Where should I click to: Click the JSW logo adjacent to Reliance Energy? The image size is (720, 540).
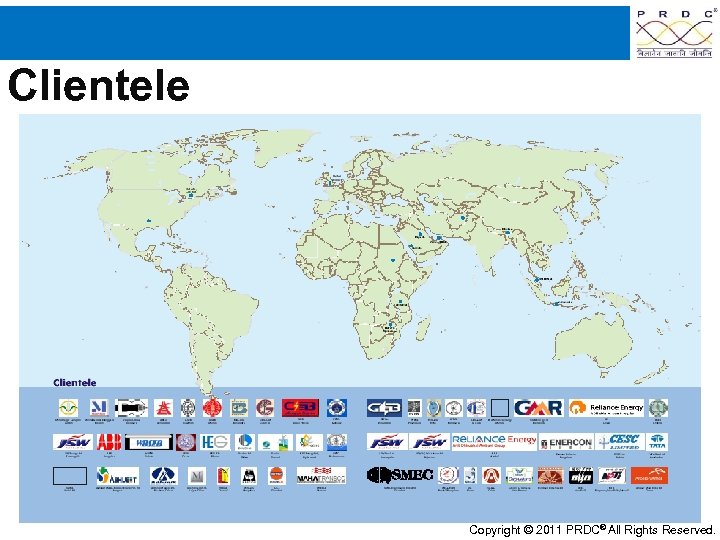[x=429, y=442]
